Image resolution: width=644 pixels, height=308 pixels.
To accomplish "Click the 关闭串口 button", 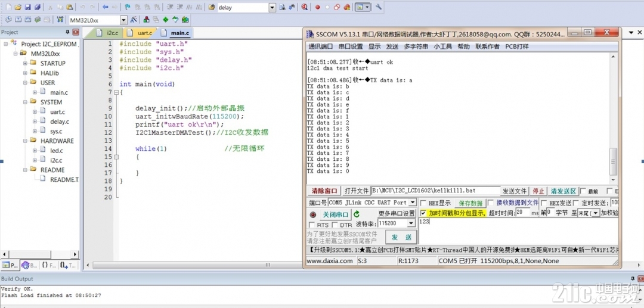I will (x=335, y=214).
